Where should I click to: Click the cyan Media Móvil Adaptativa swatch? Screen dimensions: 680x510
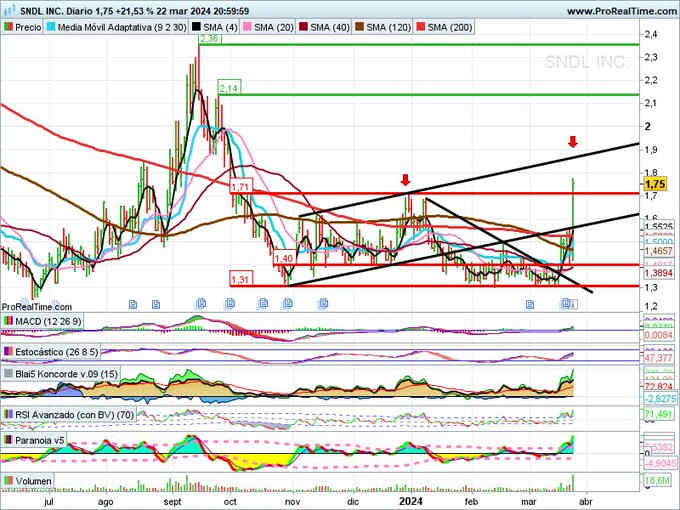point(51,27)
